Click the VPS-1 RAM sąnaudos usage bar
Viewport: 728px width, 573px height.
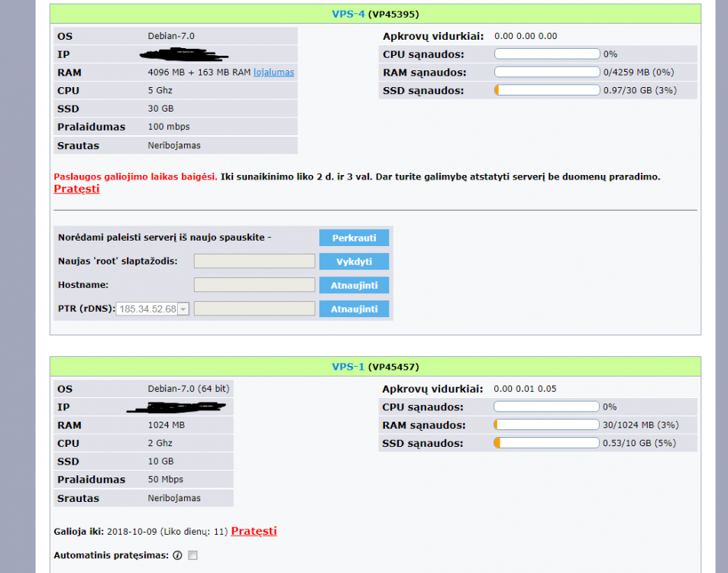click(x=546, y=425)
